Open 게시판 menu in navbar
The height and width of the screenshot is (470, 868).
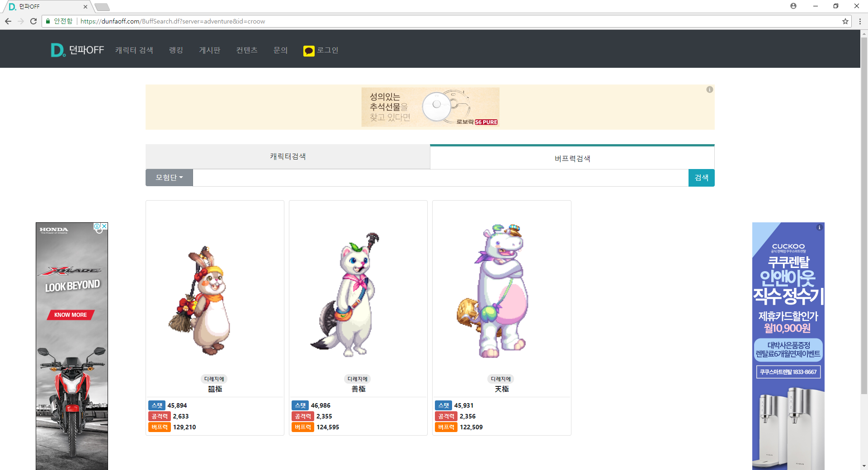coord(209,50)
